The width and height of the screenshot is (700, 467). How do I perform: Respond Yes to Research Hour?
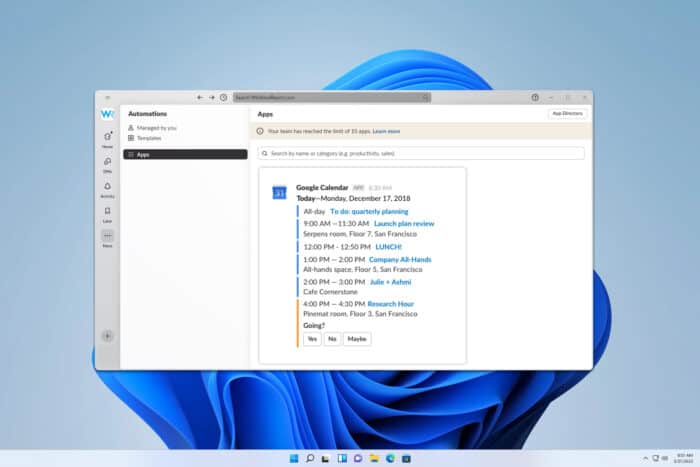click(x=312, y=339)
